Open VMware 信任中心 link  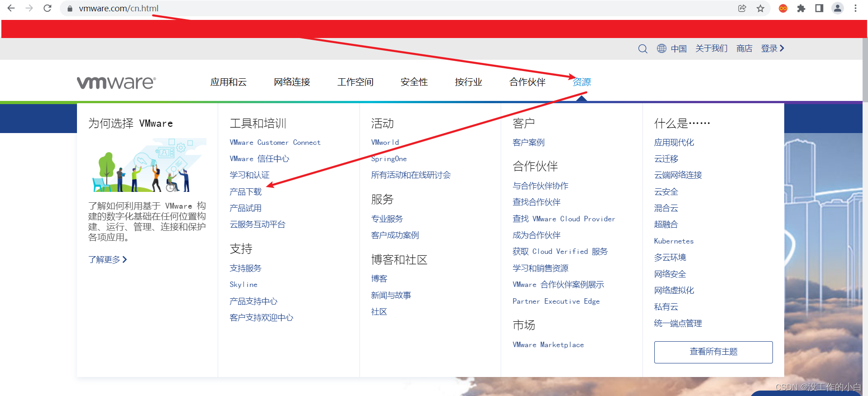tap(259, 159)
